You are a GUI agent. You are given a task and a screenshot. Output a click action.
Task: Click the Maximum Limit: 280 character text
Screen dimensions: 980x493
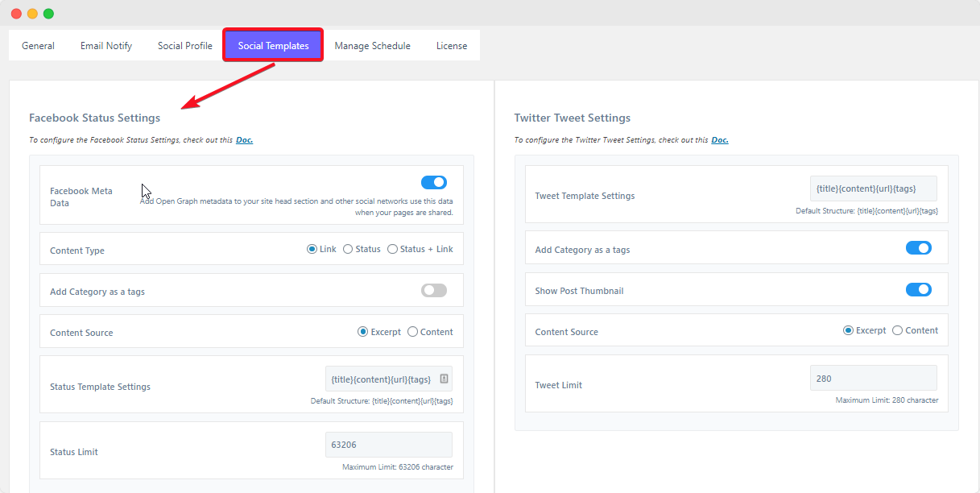(x=887, y=400)
